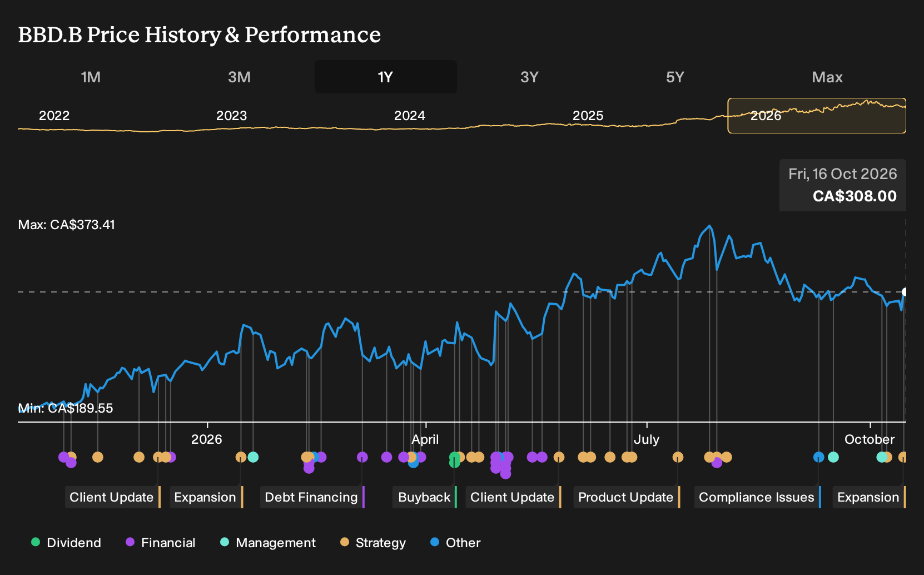Image resolution: width=924 pixels, height=575 pixels.
Task: Open Client Update label next to Buyback
Action: point(514,497)
